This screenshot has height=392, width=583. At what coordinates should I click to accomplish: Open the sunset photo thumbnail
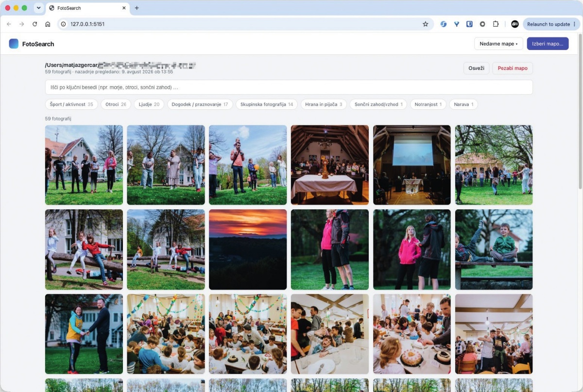click(x=248, y=250)
